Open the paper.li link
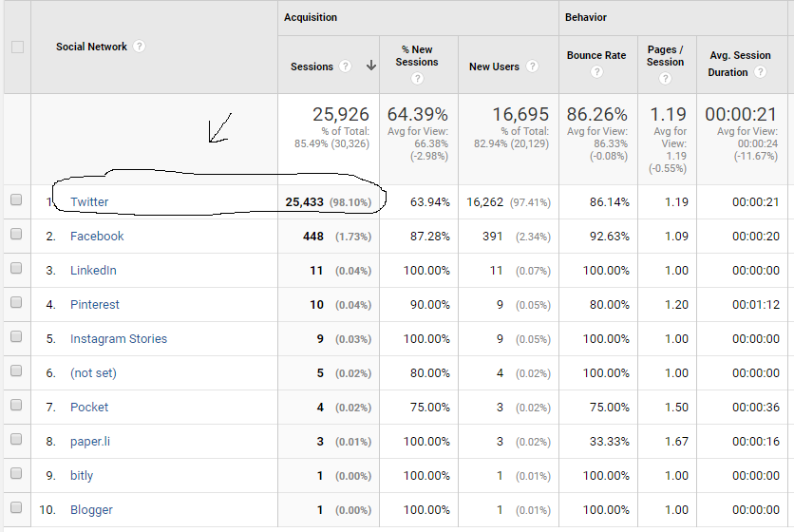Image resolution: width=794 pixels, height=532 pixels. [x=90, y=442]
